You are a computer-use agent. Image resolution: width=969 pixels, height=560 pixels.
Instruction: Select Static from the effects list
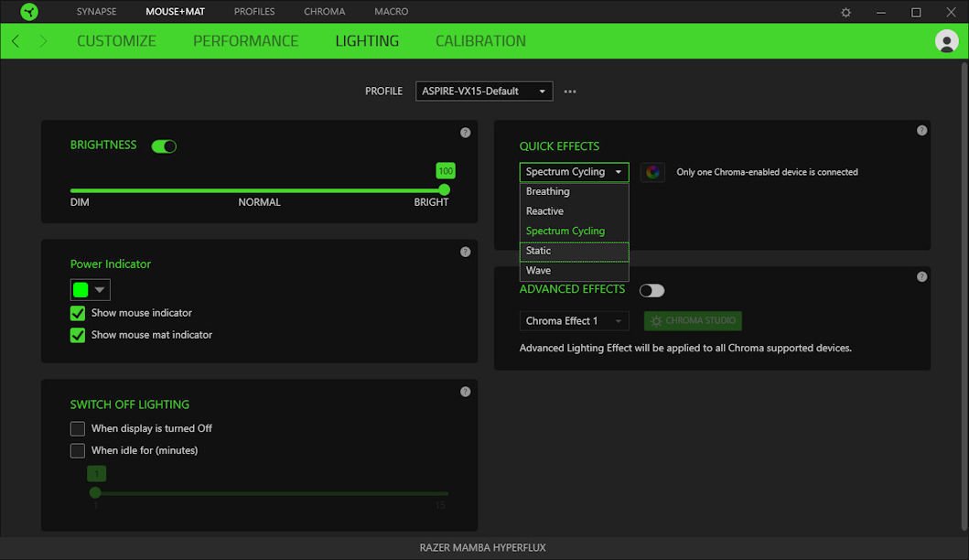574,251
